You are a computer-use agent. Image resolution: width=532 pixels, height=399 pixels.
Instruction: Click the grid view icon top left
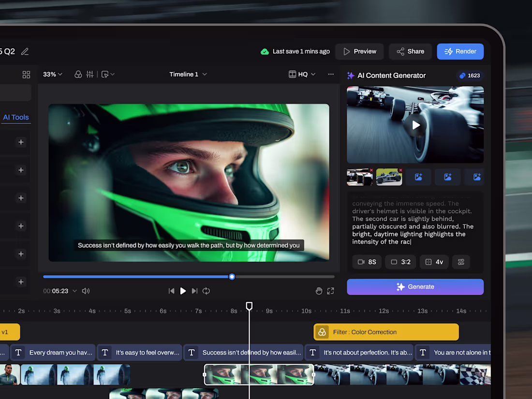pos(26,74)
